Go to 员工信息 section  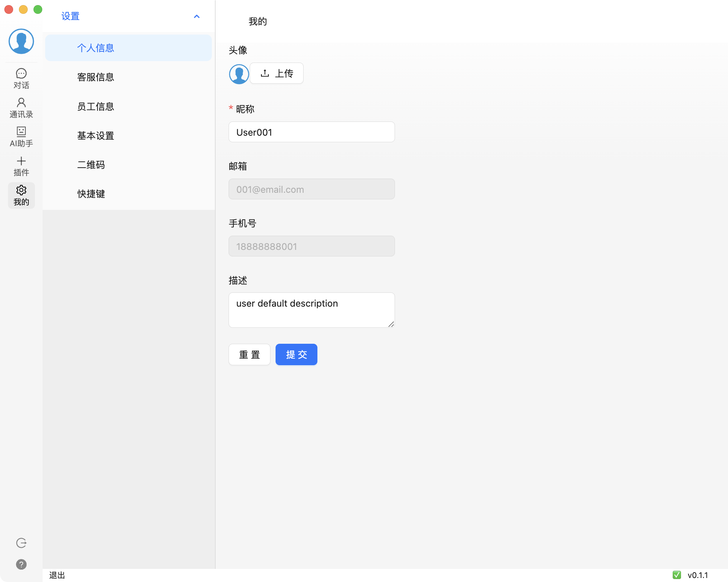(96, 107)
